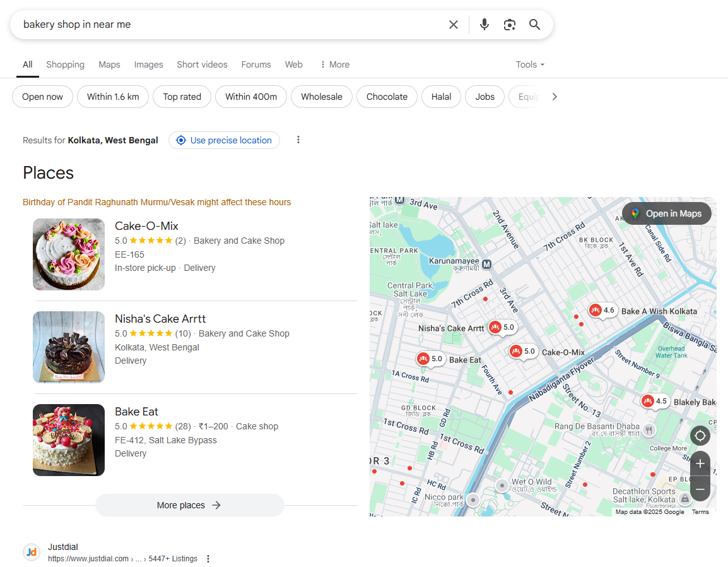
Task: Click the More places button
Action: [x=189, y=505]
